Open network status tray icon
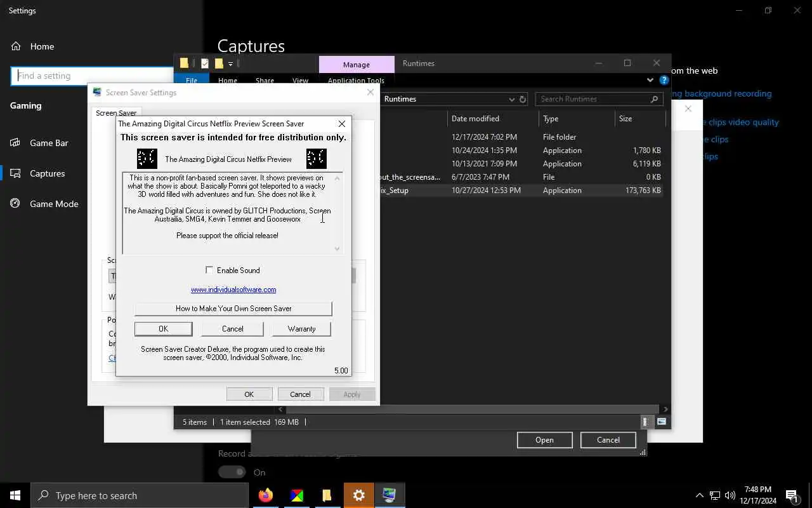 click(x=715, y=495)
